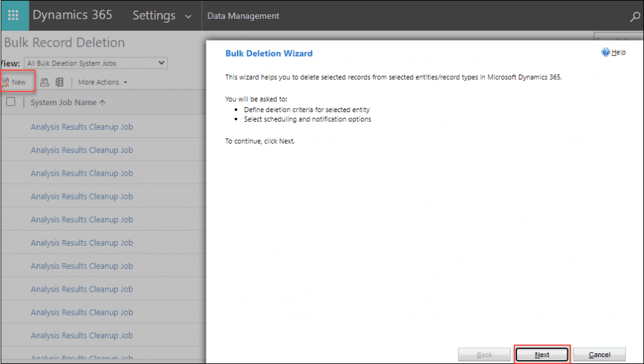Viewport: 644px width, 364px height.
Task: Click 'Define deletion criteria for selected entity' text
Action: coord(307,110)
